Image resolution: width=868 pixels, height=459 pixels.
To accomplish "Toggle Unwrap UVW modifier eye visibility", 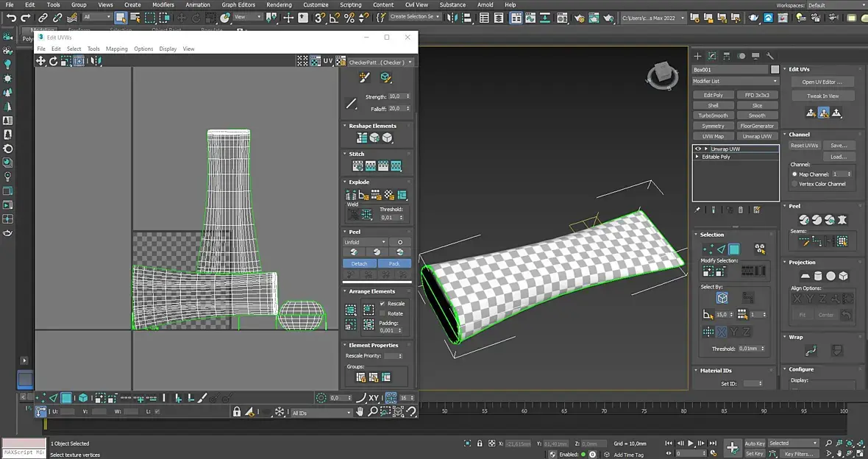I will (x=698, y=149).
